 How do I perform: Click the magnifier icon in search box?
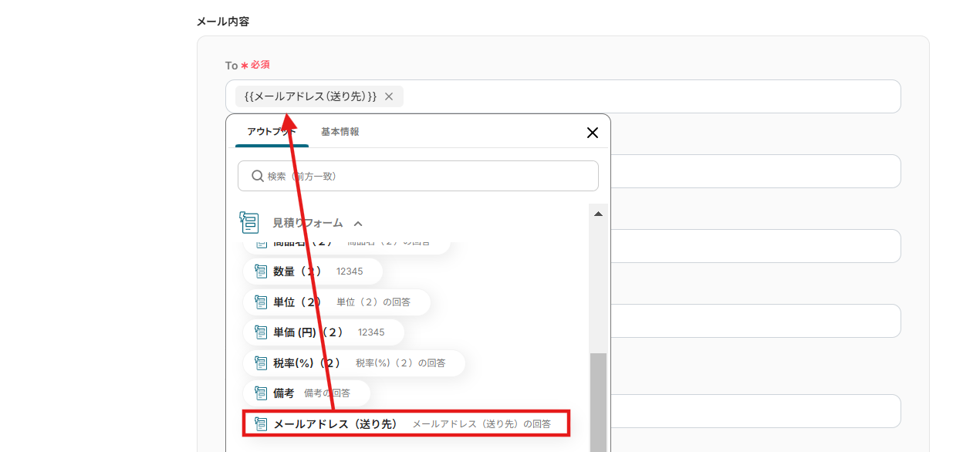258,176
